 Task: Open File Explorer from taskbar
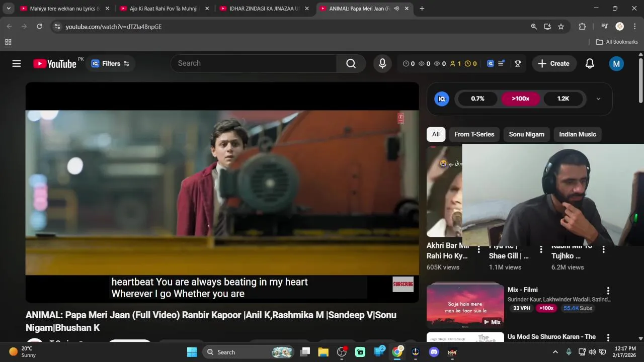[x=323, y=352]
